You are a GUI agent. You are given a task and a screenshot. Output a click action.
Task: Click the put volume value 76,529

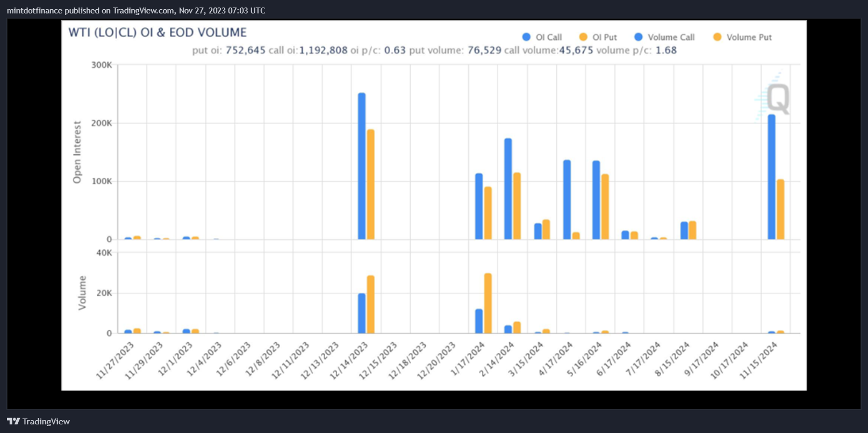(484, 50)
